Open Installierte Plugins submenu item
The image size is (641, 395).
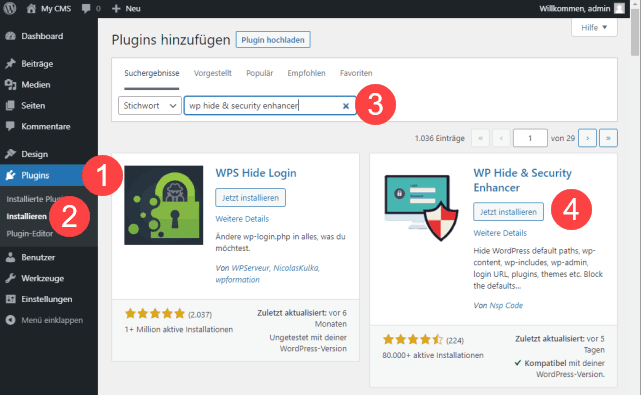point(34,199)
